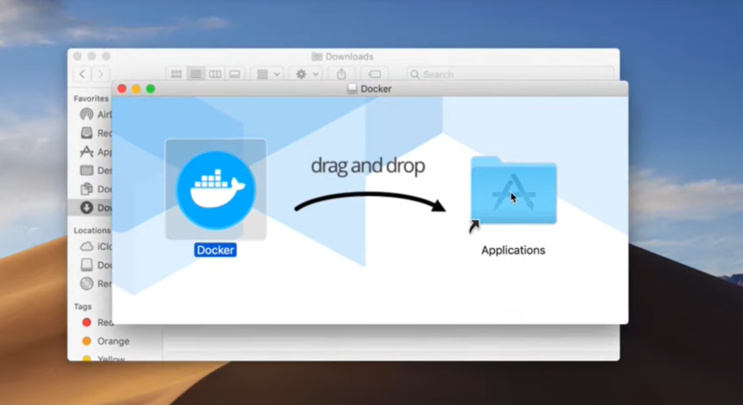Open the group-by arrange dropdown
This screenshot has height=405, width=743.
tap(267, 74)
